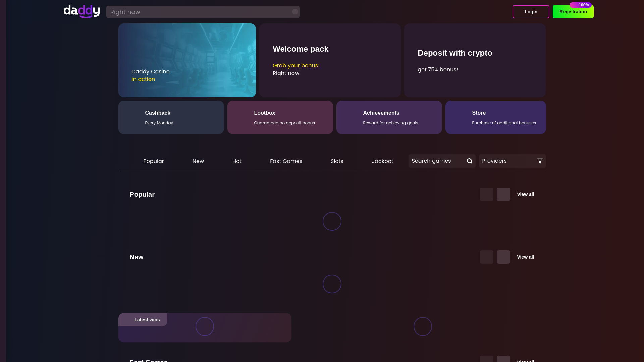Open the Lootbox no deposit bonus card
The width and height of the screenshot is (644, 362).
pos(280,117)
